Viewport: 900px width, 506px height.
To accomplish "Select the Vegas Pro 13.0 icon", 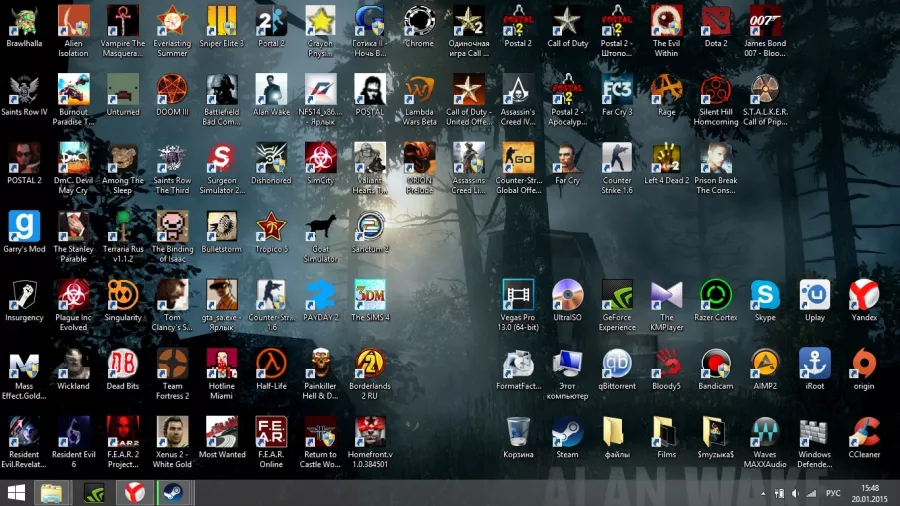I will (518, 295).
